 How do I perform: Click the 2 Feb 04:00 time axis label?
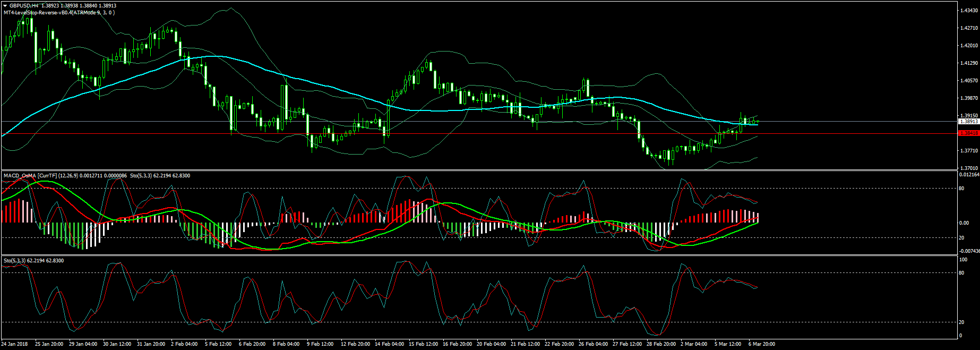(184, 344)
